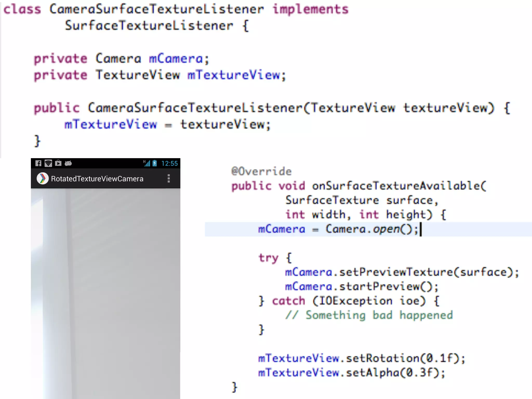The width and height of the screenshot is (532, 399).
Task: Tap the RotatedTextureViewCamera action bar title
Action: click(97, 179)
